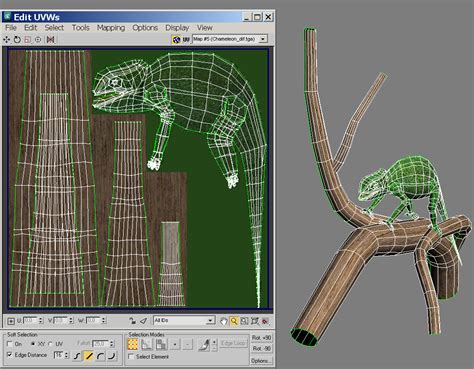Viewport: 474px width, 369px height.
Task: Click the Options... button
Action: pyautogui.click(x=261, y=361)
